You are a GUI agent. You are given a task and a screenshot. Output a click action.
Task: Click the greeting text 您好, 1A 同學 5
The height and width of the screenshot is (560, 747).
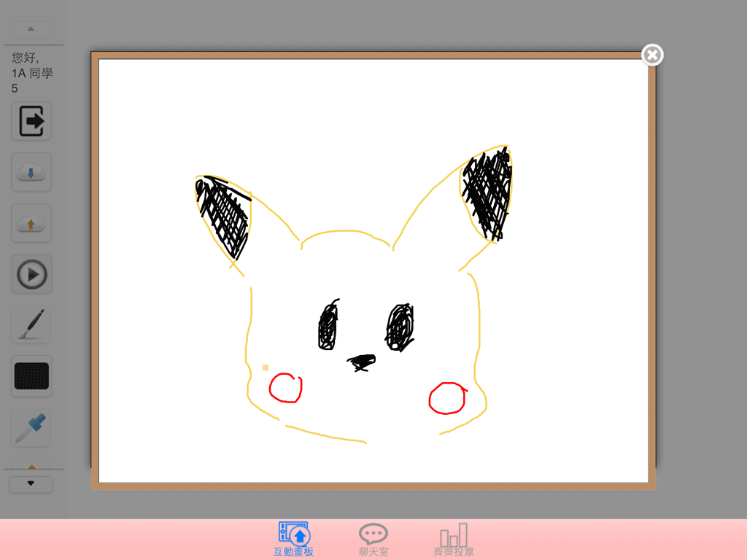(32, 73)
